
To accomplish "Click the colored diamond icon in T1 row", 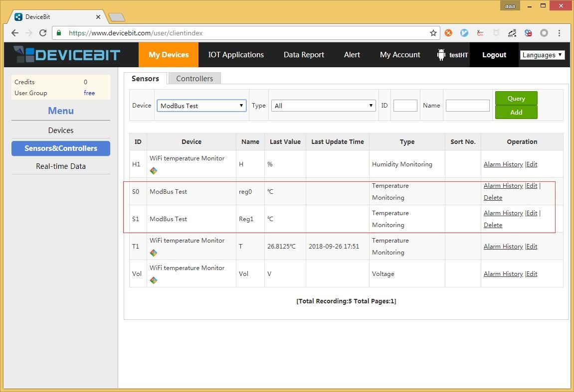I will point(154,253).
